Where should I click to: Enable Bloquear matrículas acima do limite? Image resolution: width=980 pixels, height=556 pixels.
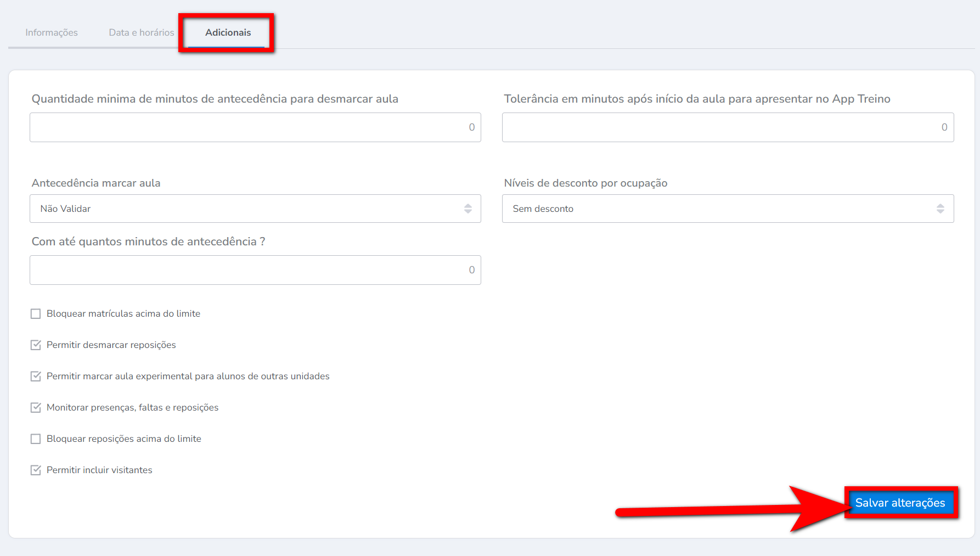[36, 314]
